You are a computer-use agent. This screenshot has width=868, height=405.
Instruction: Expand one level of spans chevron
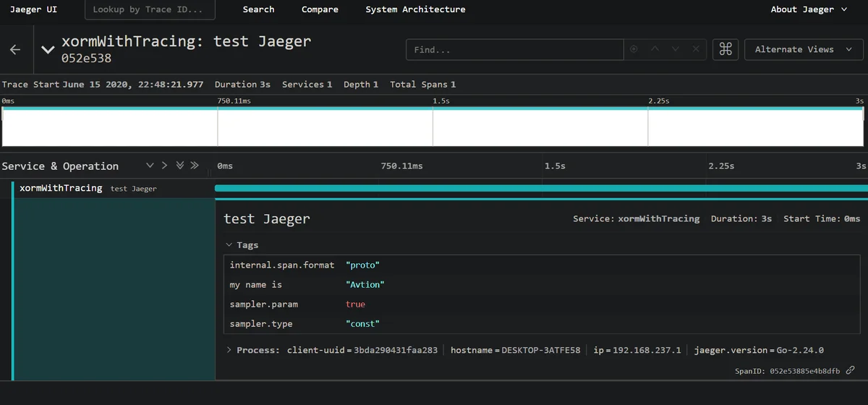point(150,166)
